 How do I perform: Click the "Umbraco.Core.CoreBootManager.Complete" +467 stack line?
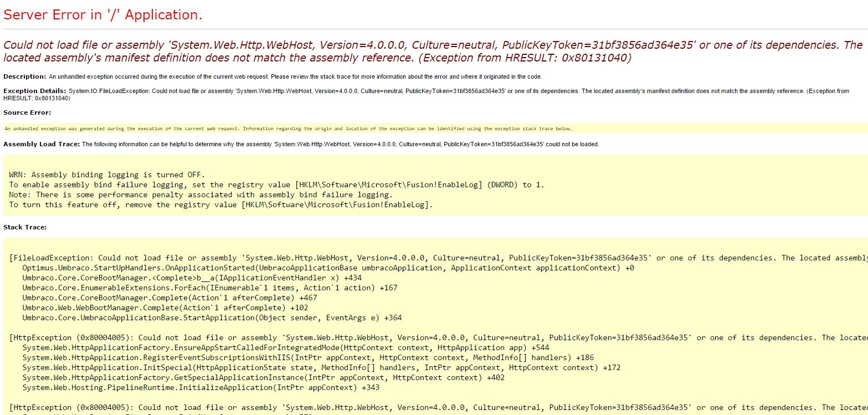tap(170, 298)
